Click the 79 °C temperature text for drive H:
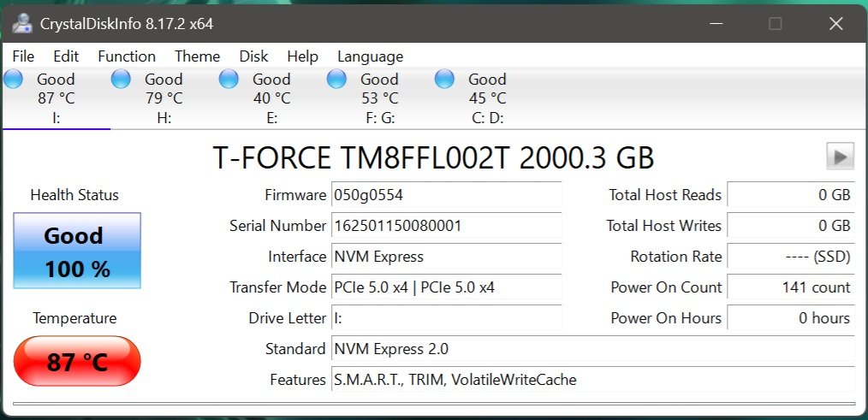Screen dimensions: 868x420 (x=163, y=98)
